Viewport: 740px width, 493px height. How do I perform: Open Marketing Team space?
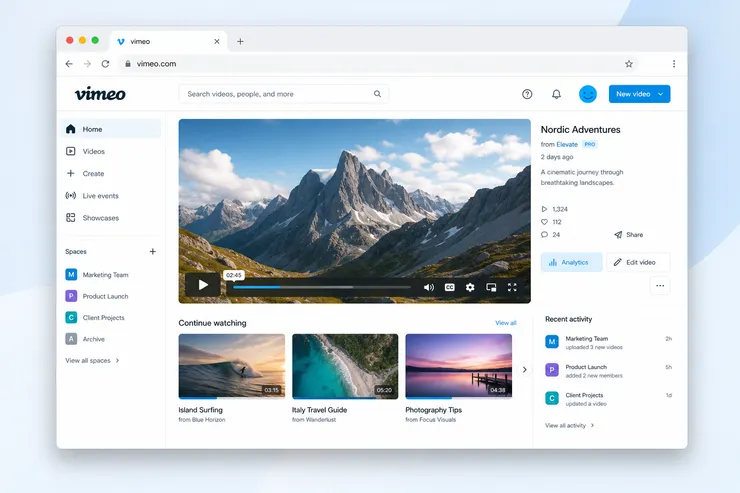[97, 275]
